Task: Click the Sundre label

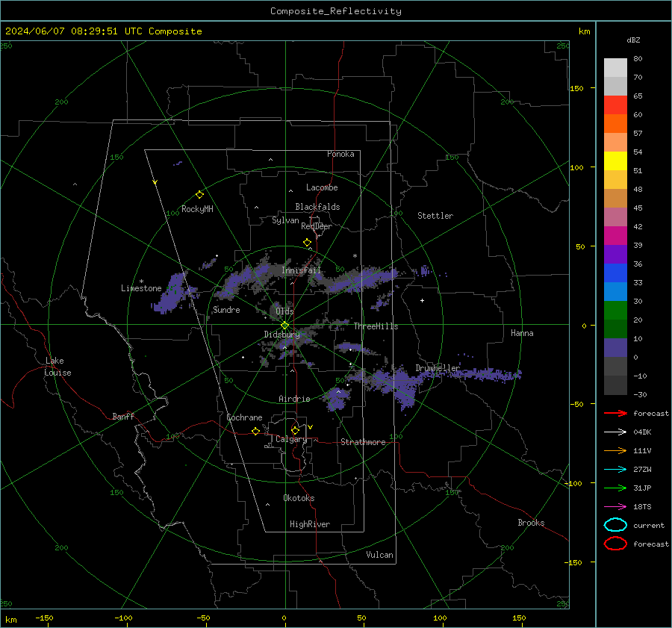Action: point(226,310)
